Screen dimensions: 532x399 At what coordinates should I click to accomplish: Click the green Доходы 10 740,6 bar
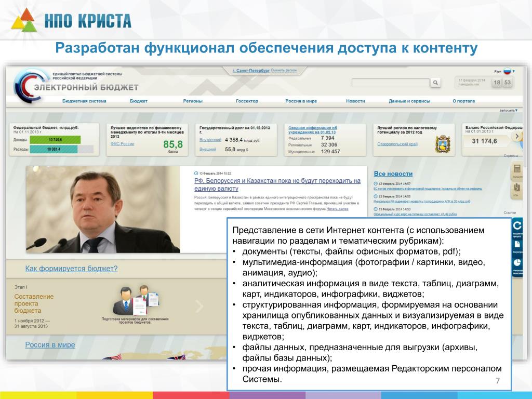point(55,140)
